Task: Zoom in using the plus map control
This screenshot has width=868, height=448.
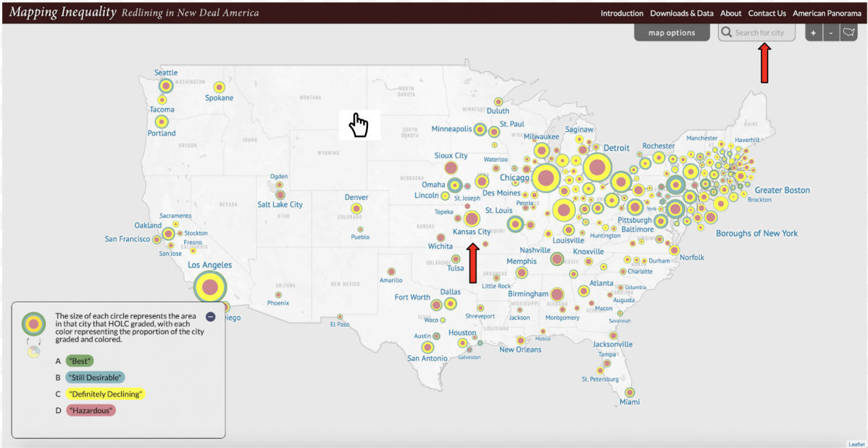Action: point(813,33)
